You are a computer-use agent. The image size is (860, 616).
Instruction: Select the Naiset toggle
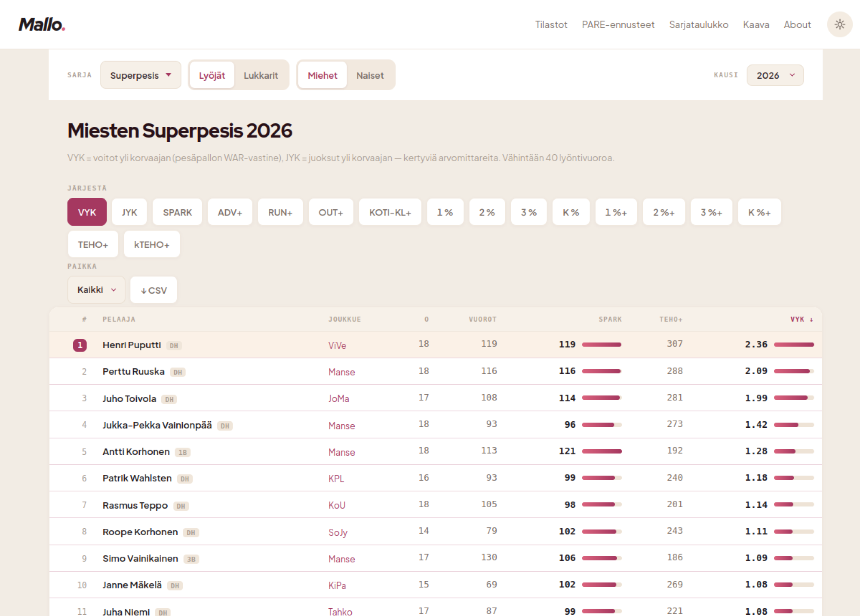click(x=370, y=75)
